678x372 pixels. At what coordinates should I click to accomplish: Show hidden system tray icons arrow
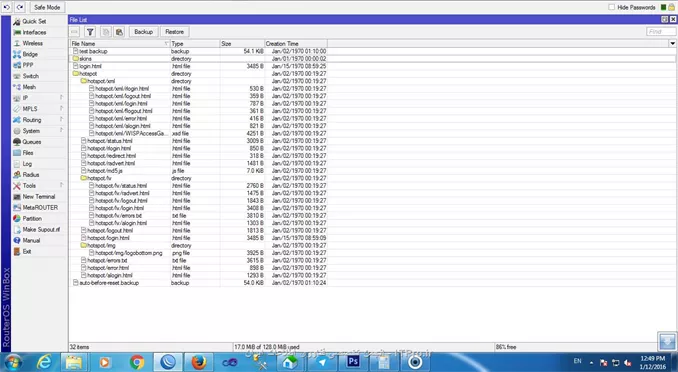591,362
